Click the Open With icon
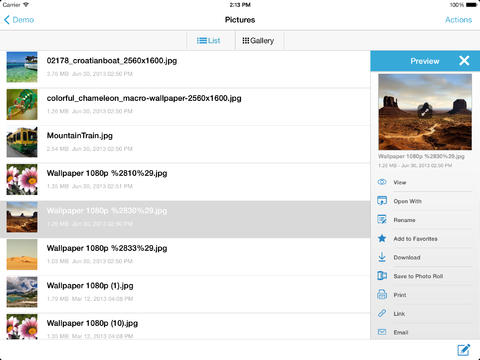The height and width of the screenshot is (360, 480). pos(382,201)
